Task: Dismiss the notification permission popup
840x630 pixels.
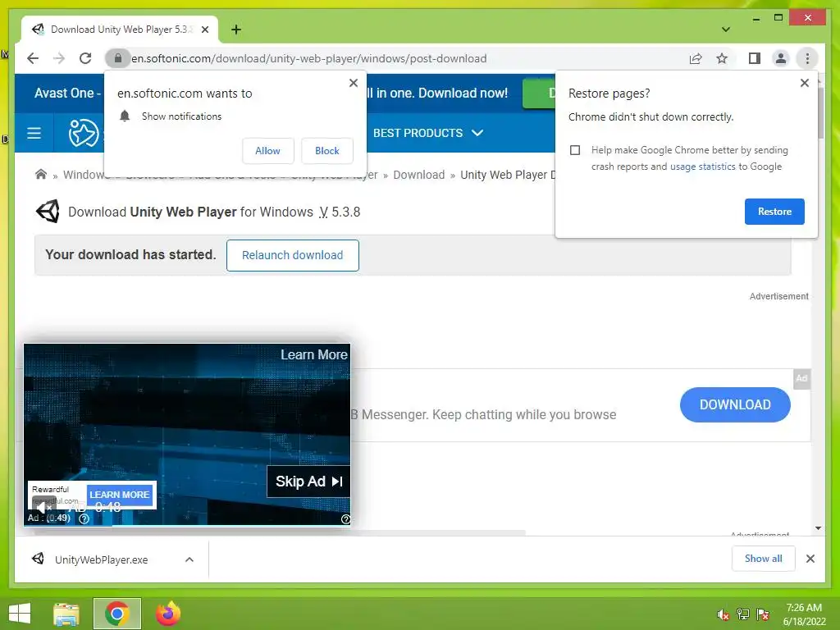Action: [353, 83]
